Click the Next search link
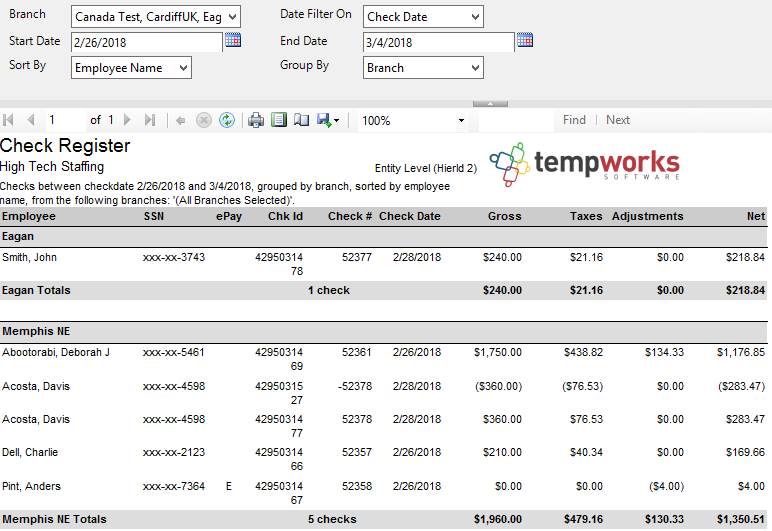Screen dimensions: 772x531 coord(617,120)
